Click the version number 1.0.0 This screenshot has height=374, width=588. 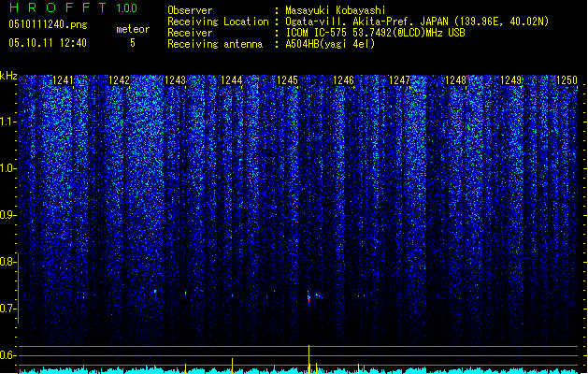click(x=126, y=7)
